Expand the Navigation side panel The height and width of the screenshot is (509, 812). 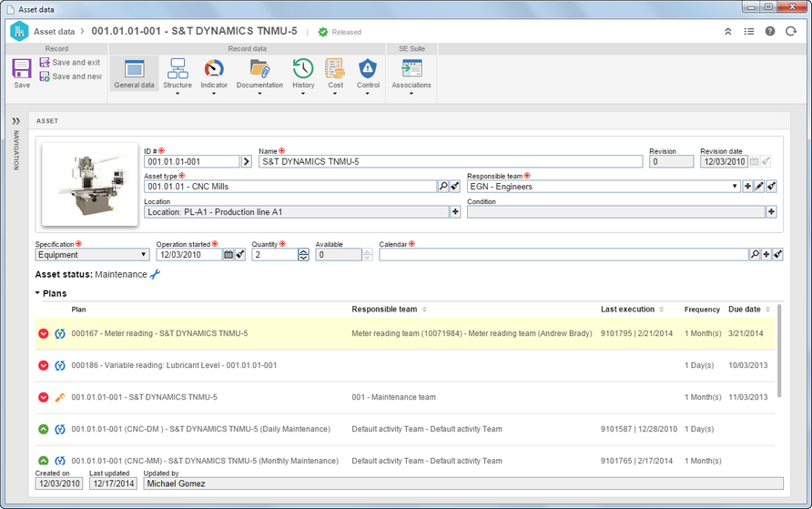16,121
